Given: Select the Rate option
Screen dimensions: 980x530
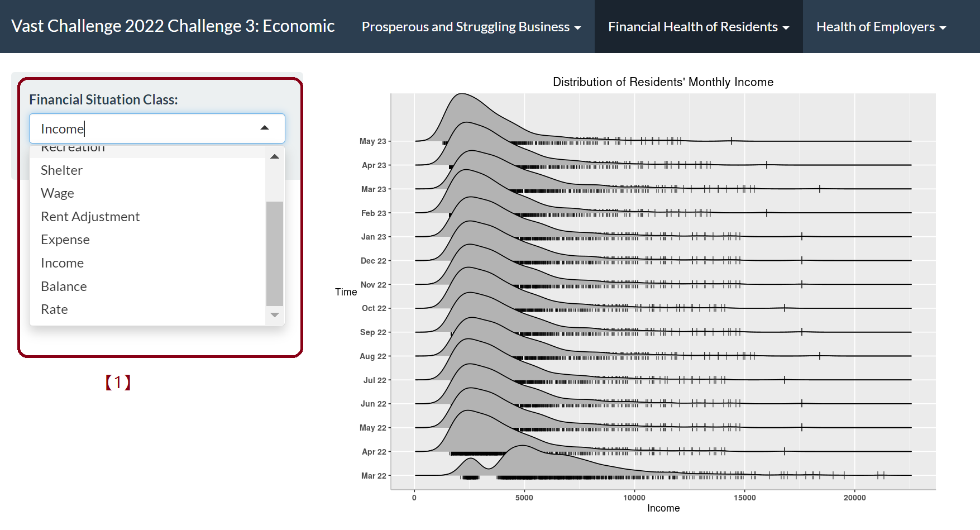Looking at the screenshot, I should coord(55,309).
